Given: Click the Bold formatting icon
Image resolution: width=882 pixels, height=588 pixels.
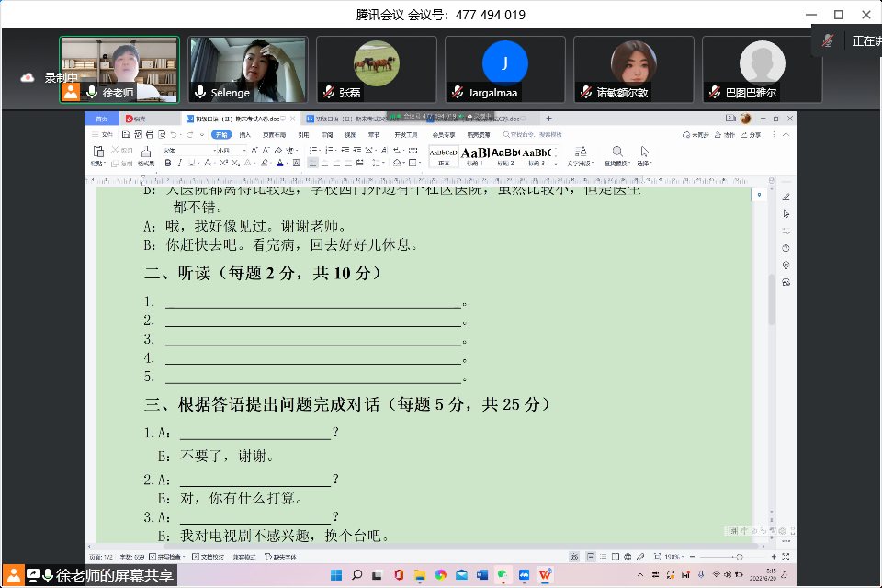Looking at the screenshot, I should click(168, 163).
